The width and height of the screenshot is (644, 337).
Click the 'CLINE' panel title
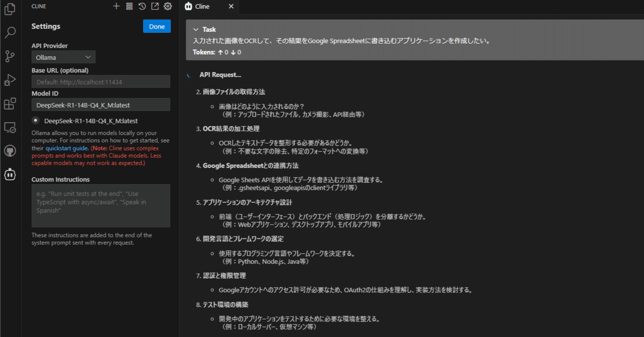(39, 7)
